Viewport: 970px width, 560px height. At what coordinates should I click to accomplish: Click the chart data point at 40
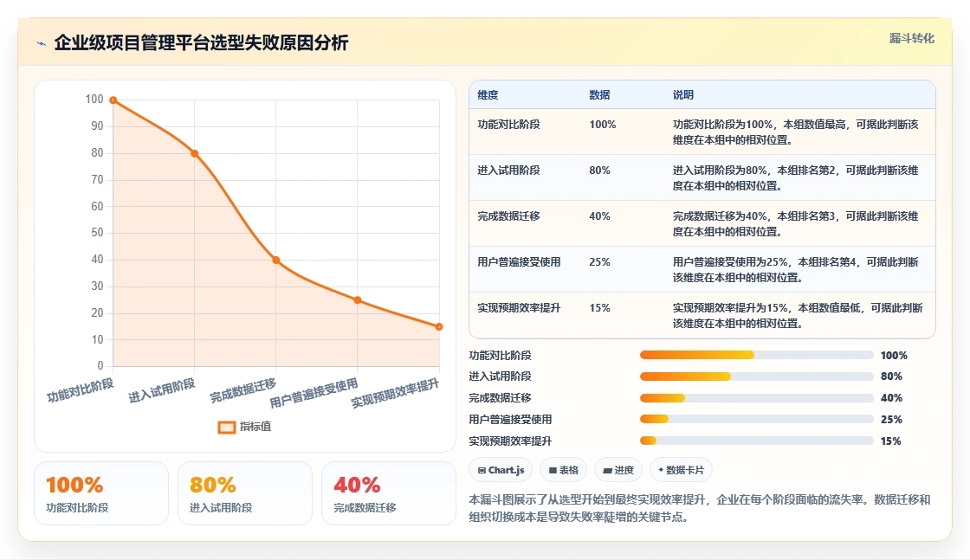[x=276, y=261]
